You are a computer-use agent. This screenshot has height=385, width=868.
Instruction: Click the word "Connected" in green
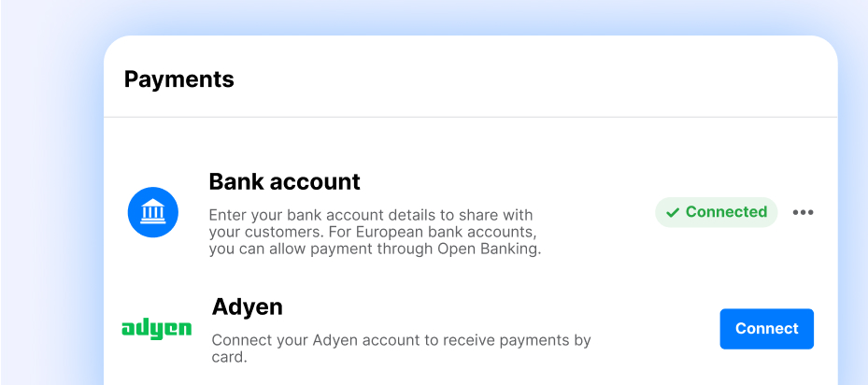726,212
